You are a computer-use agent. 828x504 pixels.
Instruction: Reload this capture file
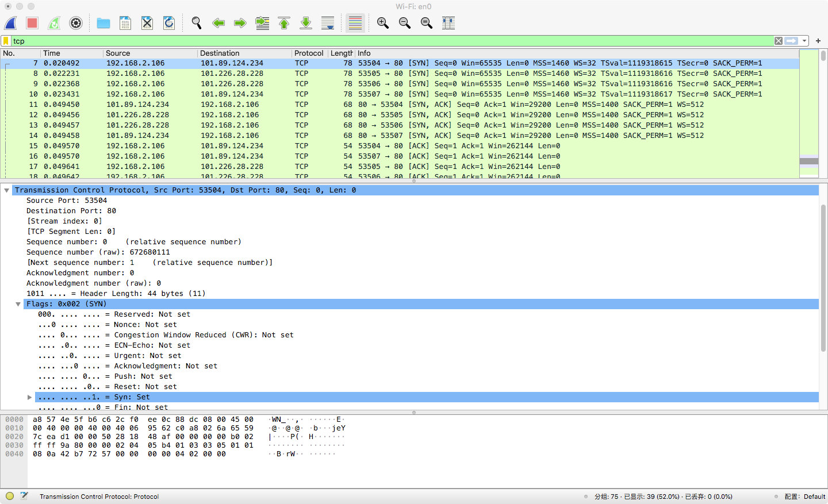169,23
